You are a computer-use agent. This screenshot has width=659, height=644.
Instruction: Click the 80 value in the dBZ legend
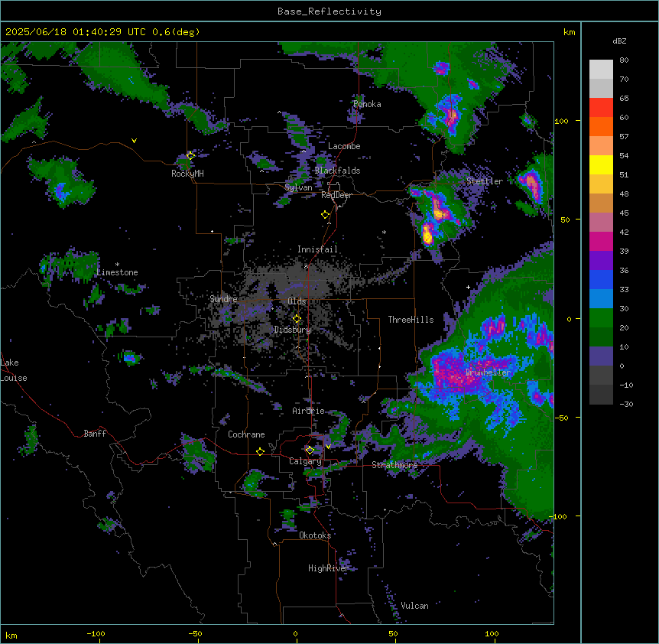(x=624, y=60)
